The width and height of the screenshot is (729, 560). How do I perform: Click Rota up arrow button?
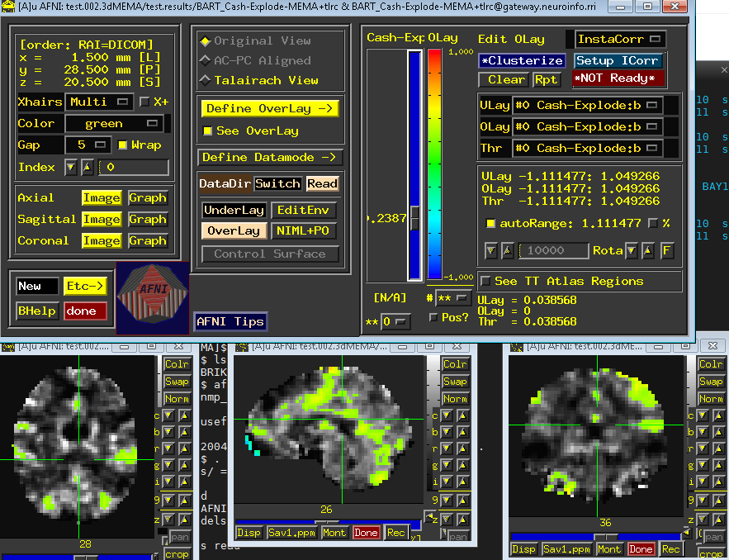(x=647, y=251)
